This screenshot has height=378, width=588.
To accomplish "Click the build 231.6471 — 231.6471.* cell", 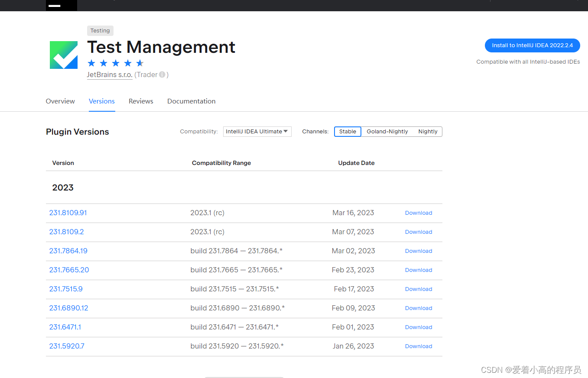I will (234, 327).
